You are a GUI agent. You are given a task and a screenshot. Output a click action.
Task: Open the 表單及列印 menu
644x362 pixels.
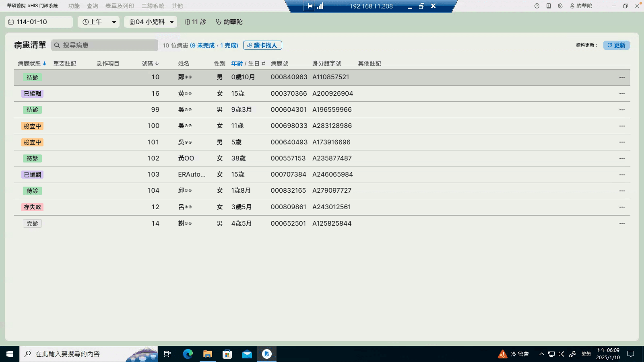(120, 6)
